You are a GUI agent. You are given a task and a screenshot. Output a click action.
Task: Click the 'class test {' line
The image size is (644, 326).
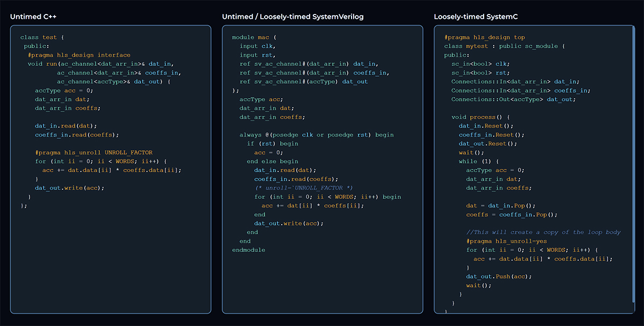42,37
